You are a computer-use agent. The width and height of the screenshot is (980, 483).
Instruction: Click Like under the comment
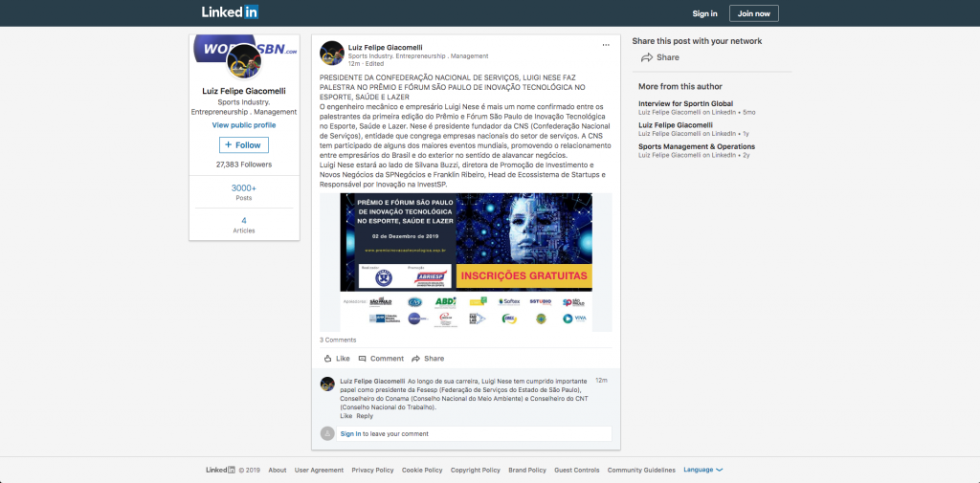click(x=345, y=416)
